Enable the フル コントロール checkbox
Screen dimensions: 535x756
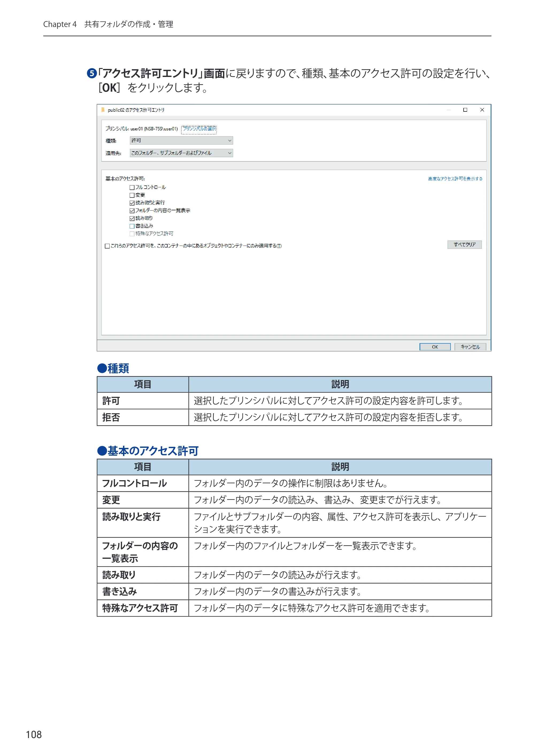click(x=132, y=187)
